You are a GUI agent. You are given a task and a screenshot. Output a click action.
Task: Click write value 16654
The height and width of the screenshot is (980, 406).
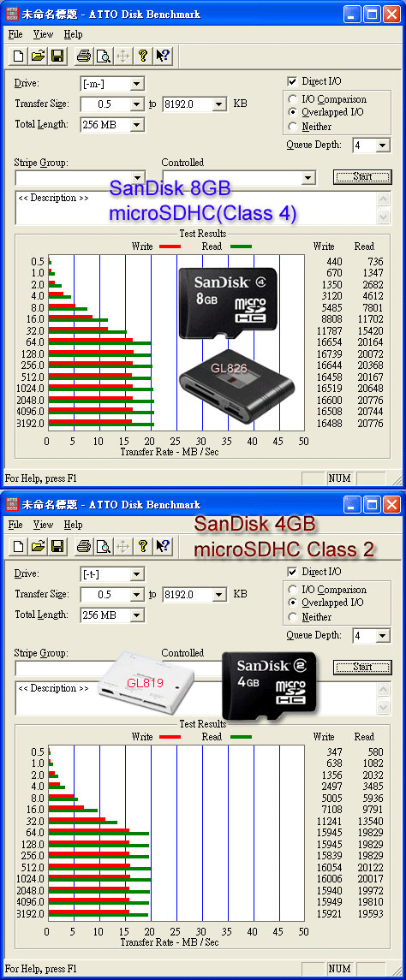[x=331, y=342]
